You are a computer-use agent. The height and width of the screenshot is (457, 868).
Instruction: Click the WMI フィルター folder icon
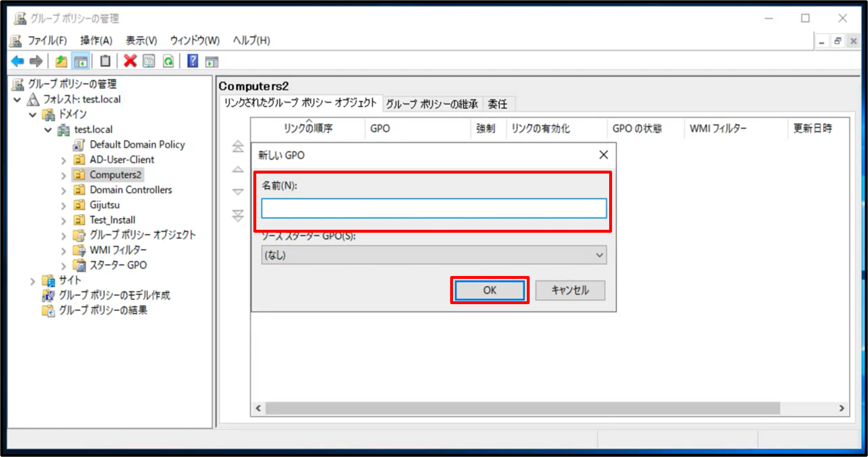[x=79, y=250]
